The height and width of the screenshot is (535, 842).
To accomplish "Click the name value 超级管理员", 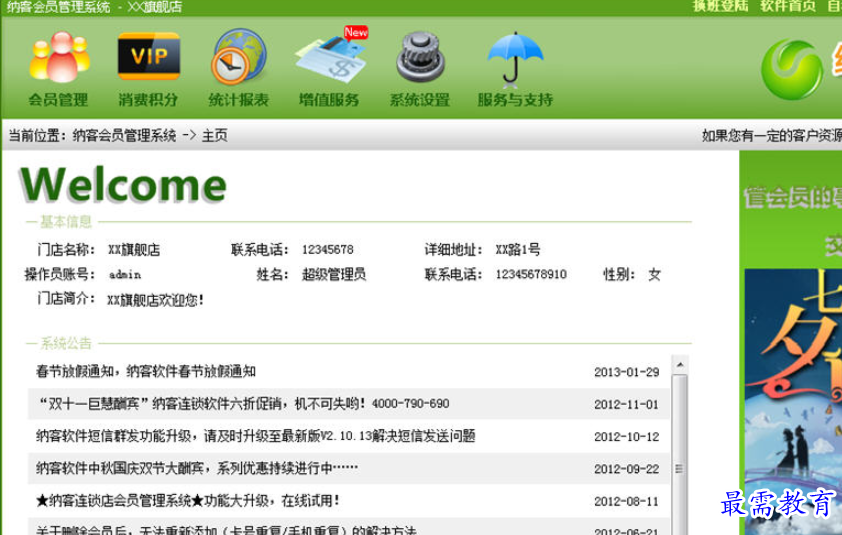I will pyautogui.click(x=334, y=274).
